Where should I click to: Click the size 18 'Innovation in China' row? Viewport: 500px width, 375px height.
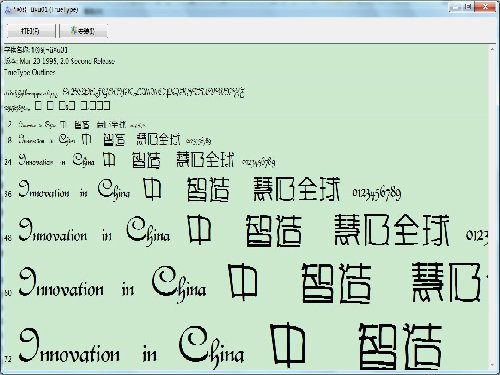coord(109,139)
